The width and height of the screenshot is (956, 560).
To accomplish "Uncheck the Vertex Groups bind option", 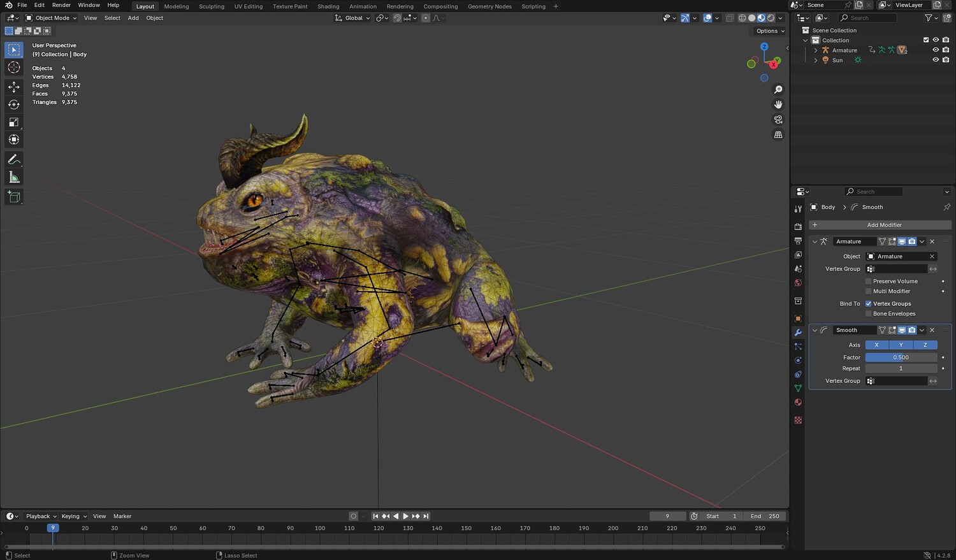I will 868,304.
